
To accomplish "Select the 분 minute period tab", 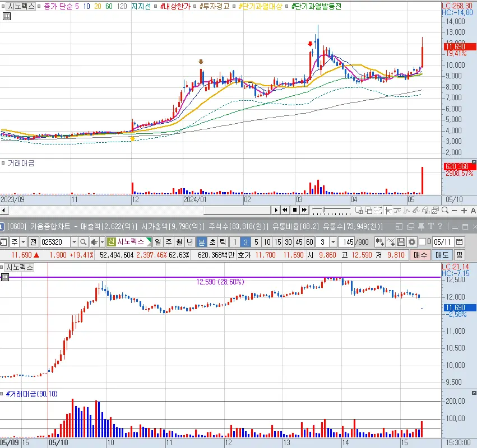I will pos(201,242).
